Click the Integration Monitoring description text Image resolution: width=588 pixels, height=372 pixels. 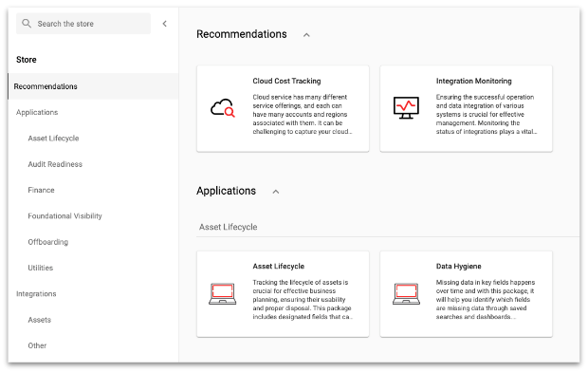(x=487, y=114)
